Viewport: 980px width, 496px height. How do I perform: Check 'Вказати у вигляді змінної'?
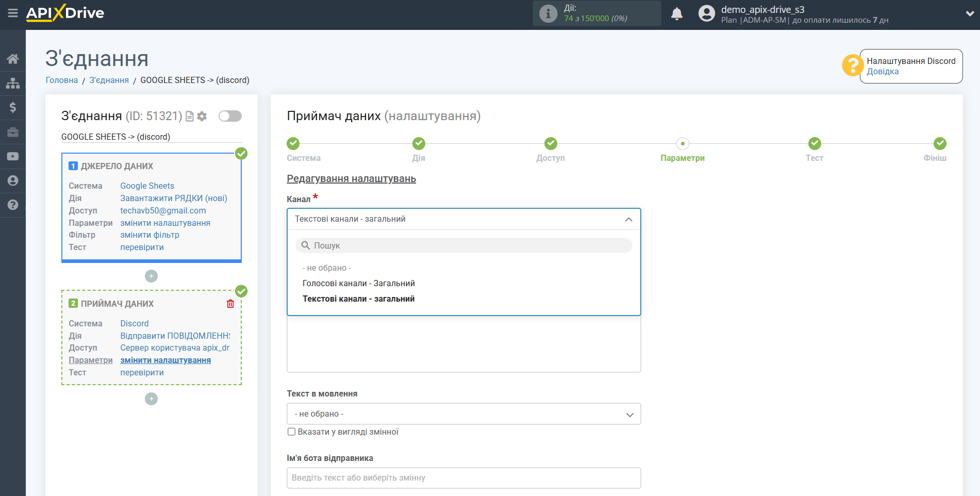tap(291, 432)
